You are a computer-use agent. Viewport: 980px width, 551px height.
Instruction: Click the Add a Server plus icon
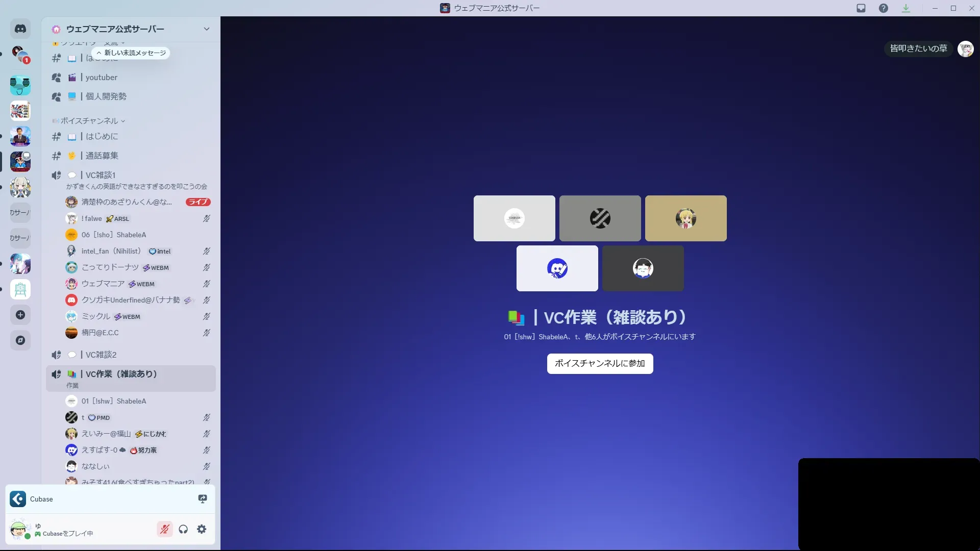[x=20, y=315]
